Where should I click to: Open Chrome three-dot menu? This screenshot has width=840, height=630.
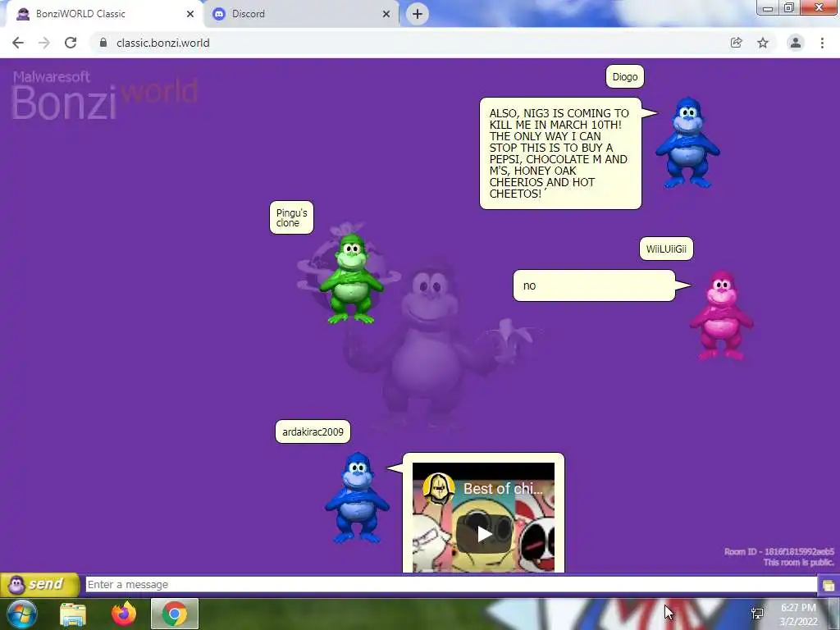tap(822, 43)
